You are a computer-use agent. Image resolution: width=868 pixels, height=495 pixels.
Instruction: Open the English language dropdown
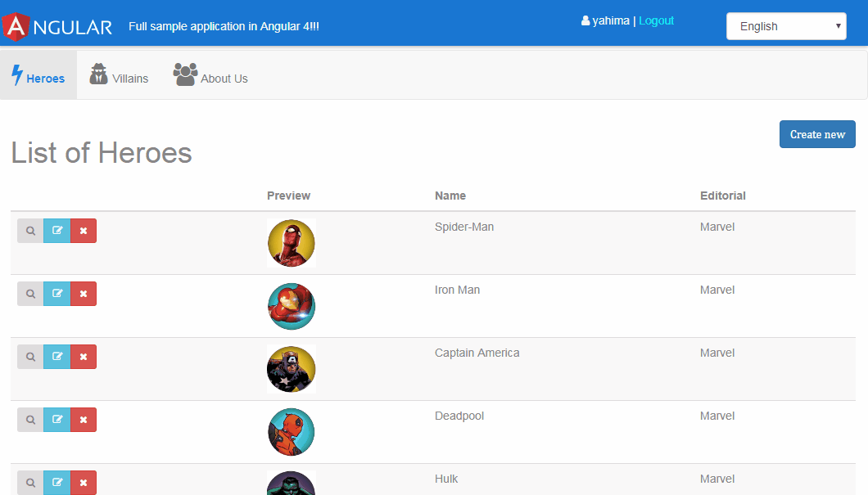point(786,26)
